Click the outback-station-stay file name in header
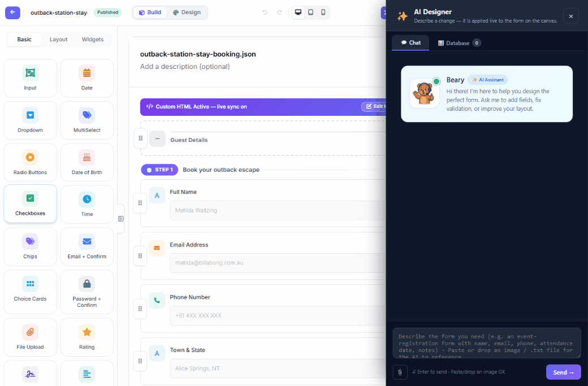This screenshot has height=386, width=588. click(x=59, y=13)
